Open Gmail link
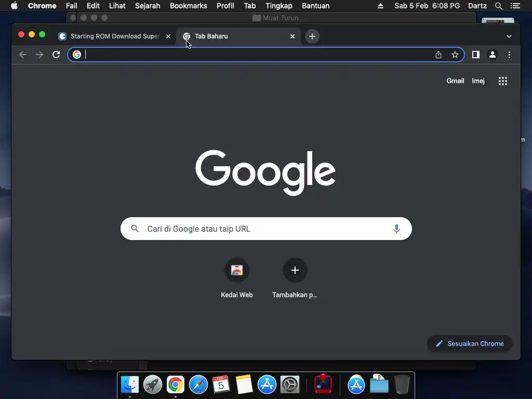The image size is (532, 399). click(x=455, y=81)
